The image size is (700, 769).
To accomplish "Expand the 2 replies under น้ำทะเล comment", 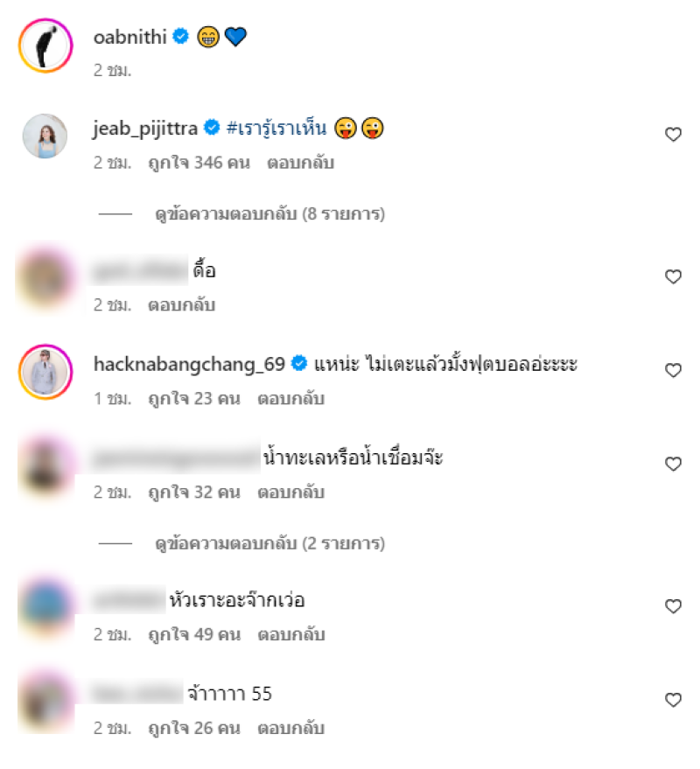I will pyautogui.click(x=269, y=544).
